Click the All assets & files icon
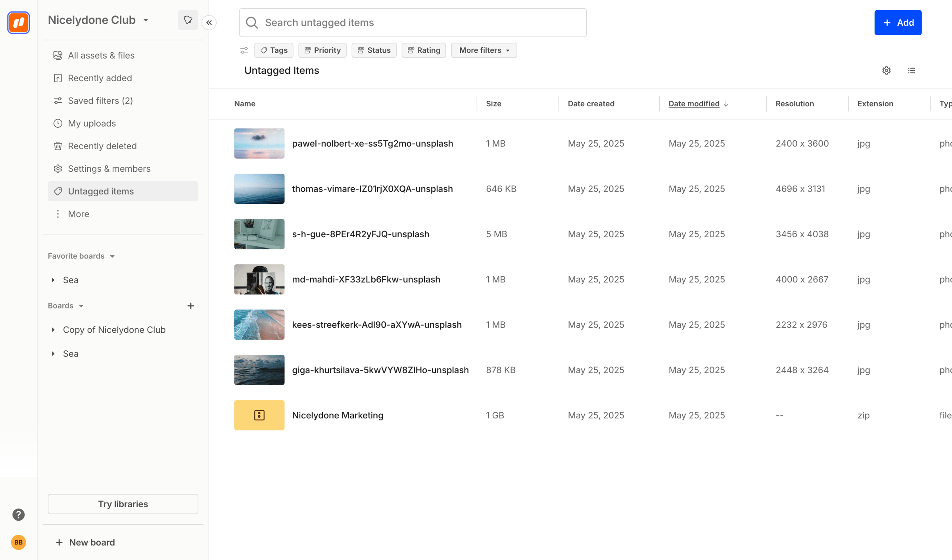This screenshot has width=952, height=560. (58, 55)
